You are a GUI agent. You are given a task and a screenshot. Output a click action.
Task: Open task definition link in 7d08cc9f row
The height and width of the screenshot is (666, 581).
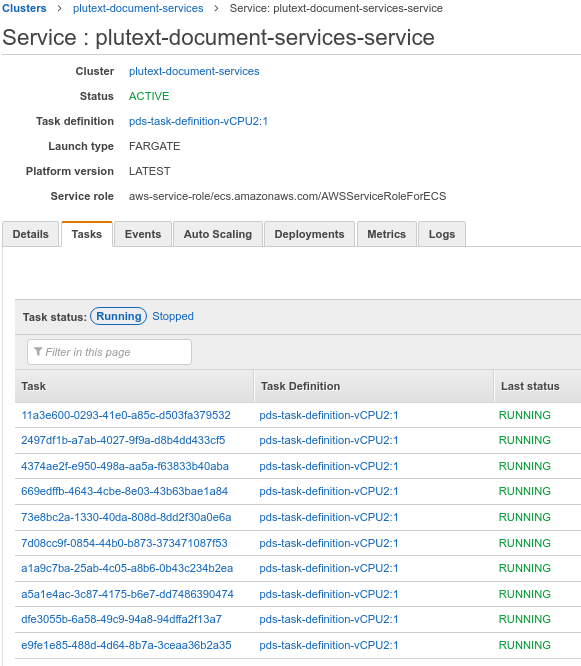coord(329,543)
